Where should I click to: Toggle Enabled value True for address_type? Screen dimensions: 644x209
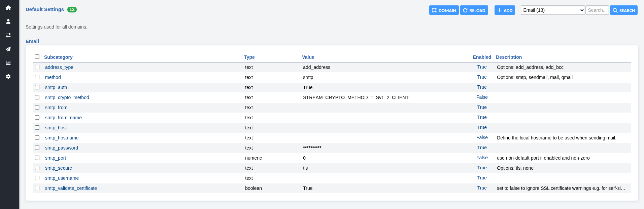[x=482, y=67]
